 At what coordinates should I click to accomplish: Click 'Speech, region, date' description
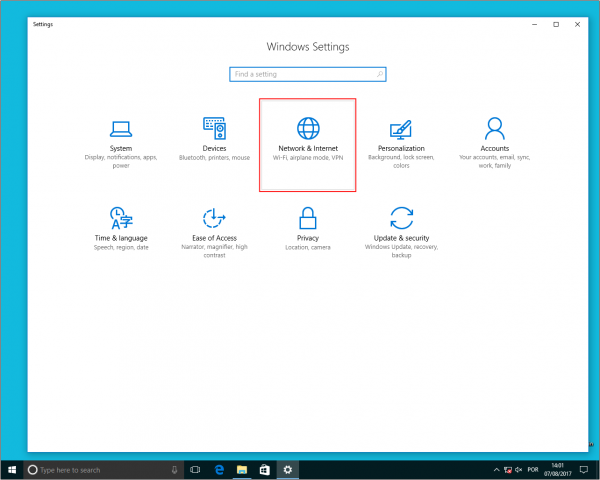(x=121, y=247)
